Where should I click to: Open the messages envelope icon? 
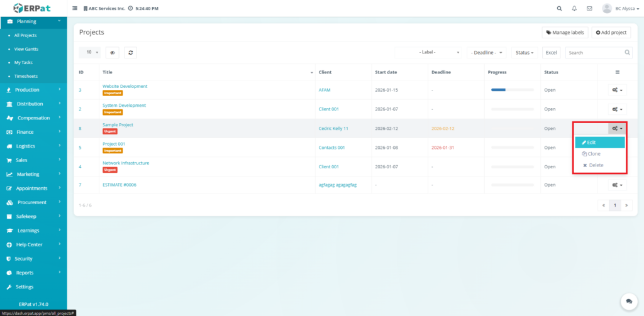coord(589,9)
